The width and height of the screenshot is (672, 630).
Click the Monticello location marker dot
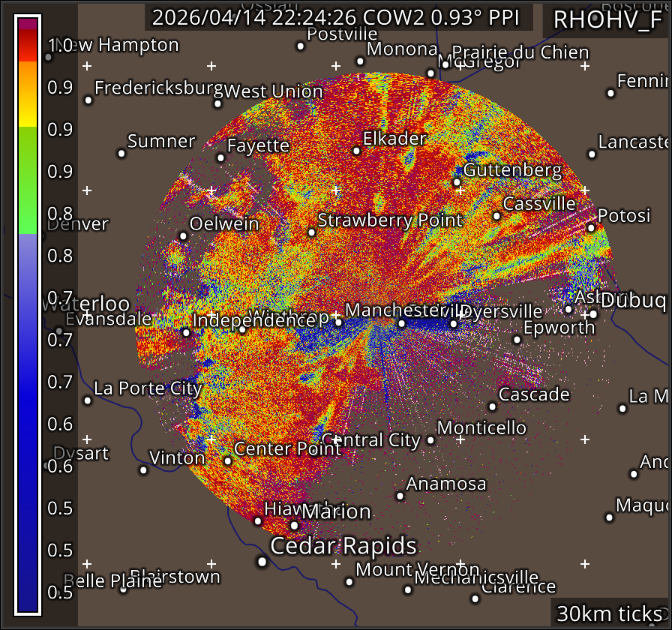coord(430,439)
